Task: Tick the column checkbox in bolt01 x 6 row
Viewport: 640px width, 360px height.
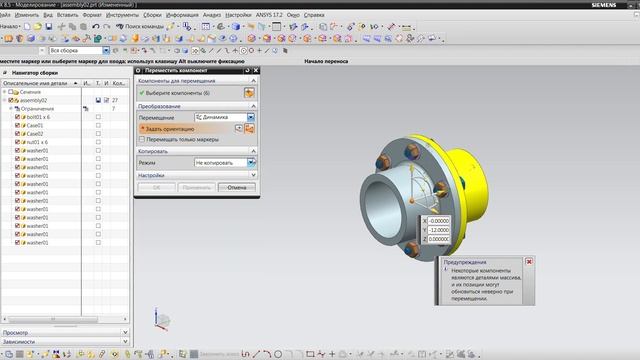Action: point(98,117)
